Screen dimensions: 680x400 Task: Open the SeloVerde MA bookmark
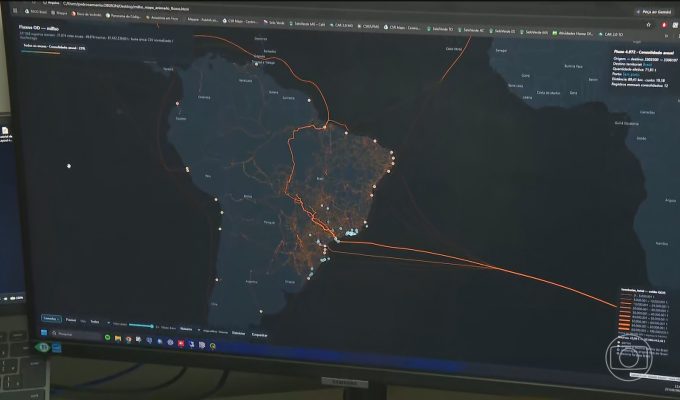534,32
